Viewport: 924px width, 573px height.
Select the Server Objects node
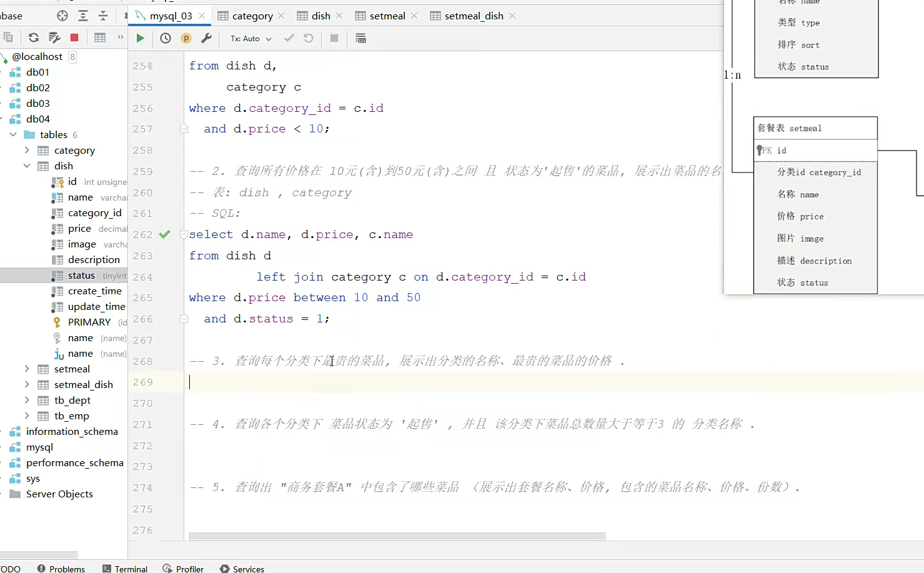[59, 494]
